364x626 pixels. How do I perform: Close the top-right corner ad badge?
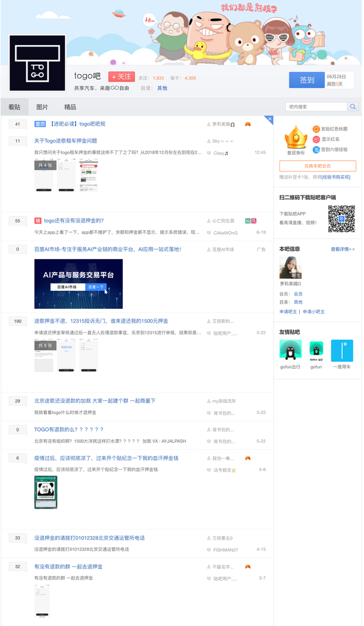[270, 119]
